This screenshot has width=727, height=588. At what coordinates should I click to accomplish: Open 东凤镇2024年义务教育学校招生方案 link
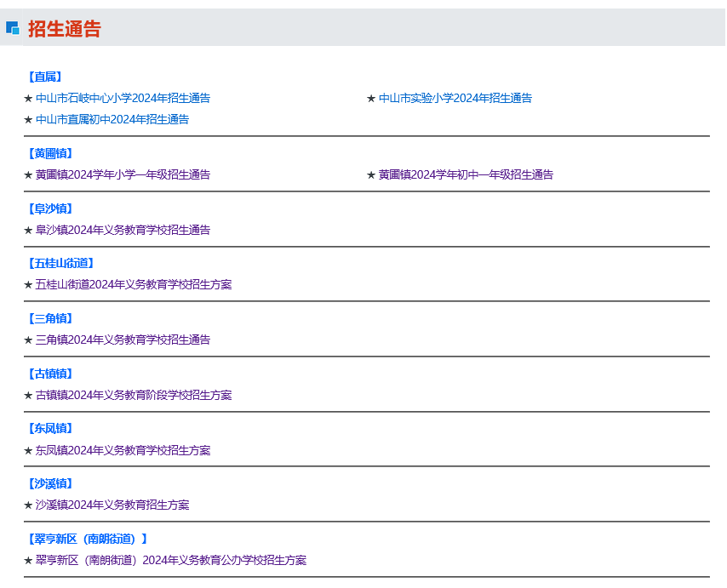tap(123, 450)
